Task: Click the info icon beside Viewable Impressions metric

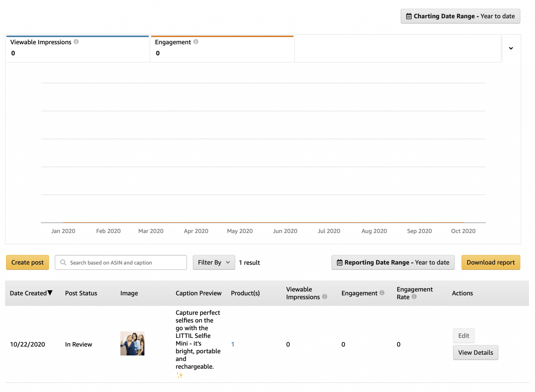Action: (x=76, y=41)
